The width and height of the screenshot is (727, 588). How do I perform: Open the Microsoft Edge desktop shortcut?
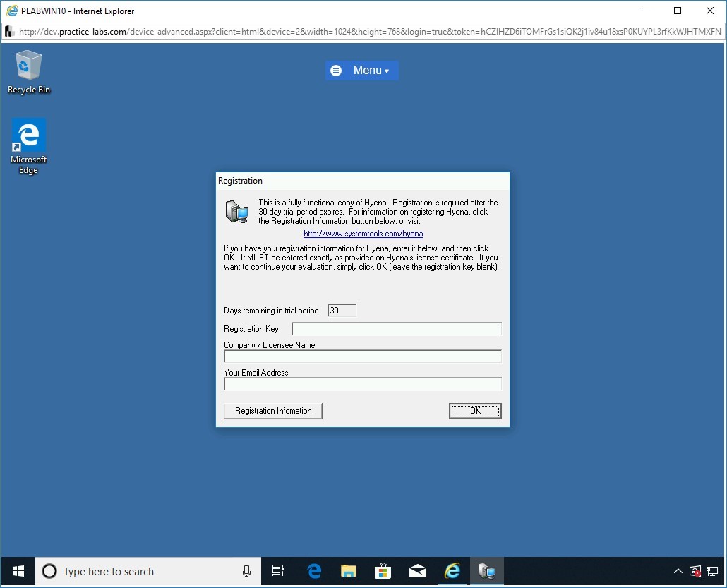(x=28, y=145)
